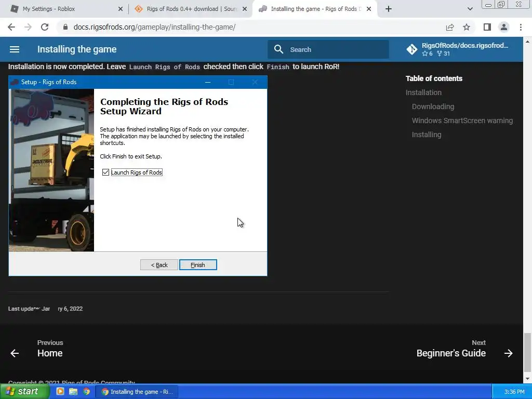Click the Finish button in setup image
Image resolution: width=532 pixels, height=399 pixels.
198,265
